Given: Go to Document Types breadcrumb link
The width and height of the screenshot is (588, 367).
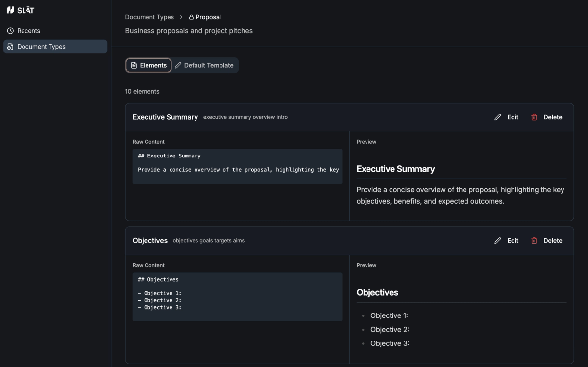Looking at the screenshot, I should coord(149,17).
